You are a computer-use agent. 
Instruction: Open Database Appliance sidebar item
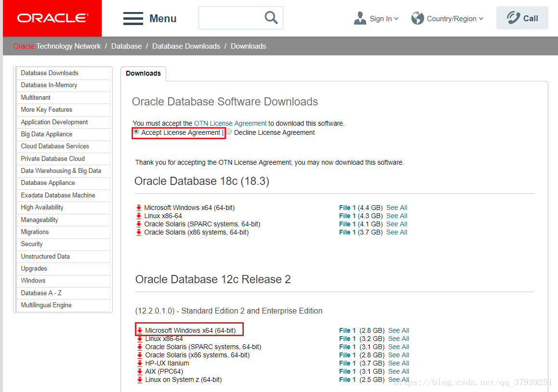63,183
